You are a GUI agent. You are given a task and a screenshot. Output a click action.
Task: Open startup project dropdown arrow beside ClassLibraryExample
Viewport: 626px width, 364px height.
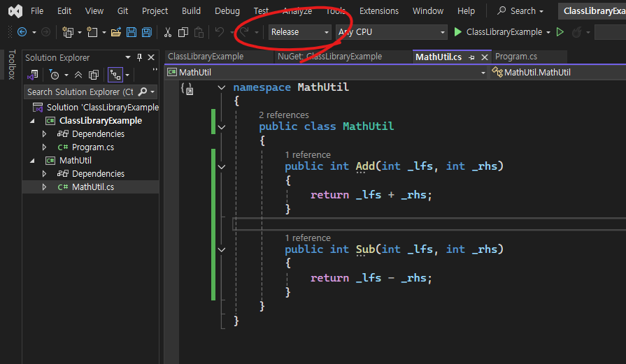coord(548,32)
